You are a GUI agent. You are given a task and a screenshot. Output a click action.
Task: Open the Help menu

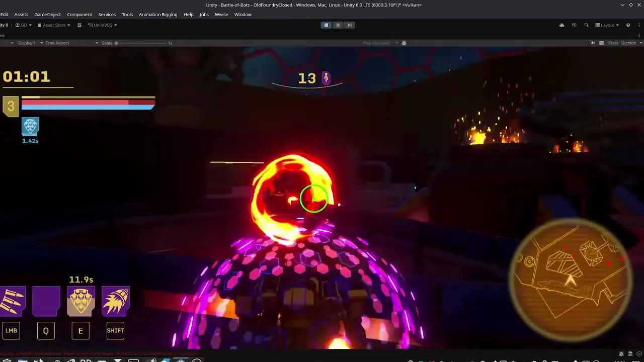tap(188, 15)
